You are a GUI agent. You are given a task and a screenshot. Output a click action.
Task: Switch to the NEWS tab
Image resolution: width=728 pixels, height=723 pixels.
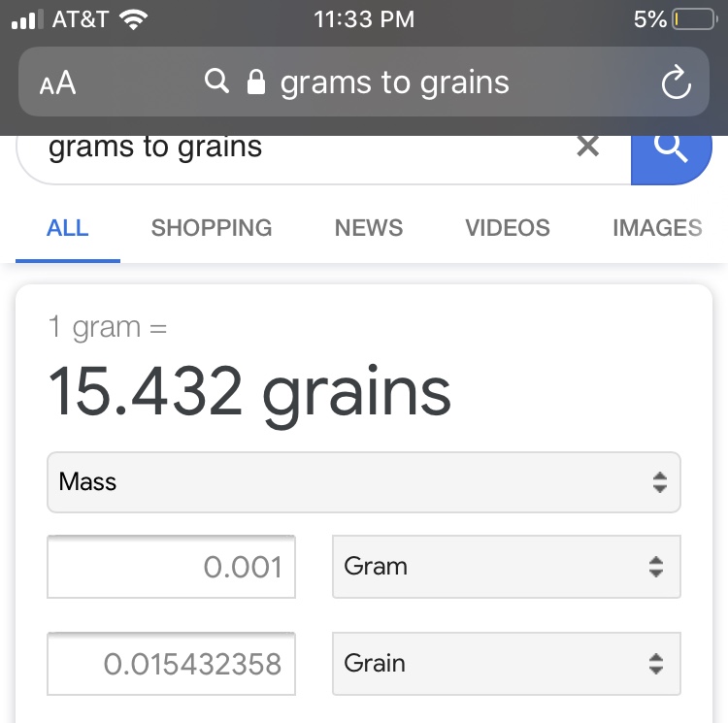click(x=369, y=228)
